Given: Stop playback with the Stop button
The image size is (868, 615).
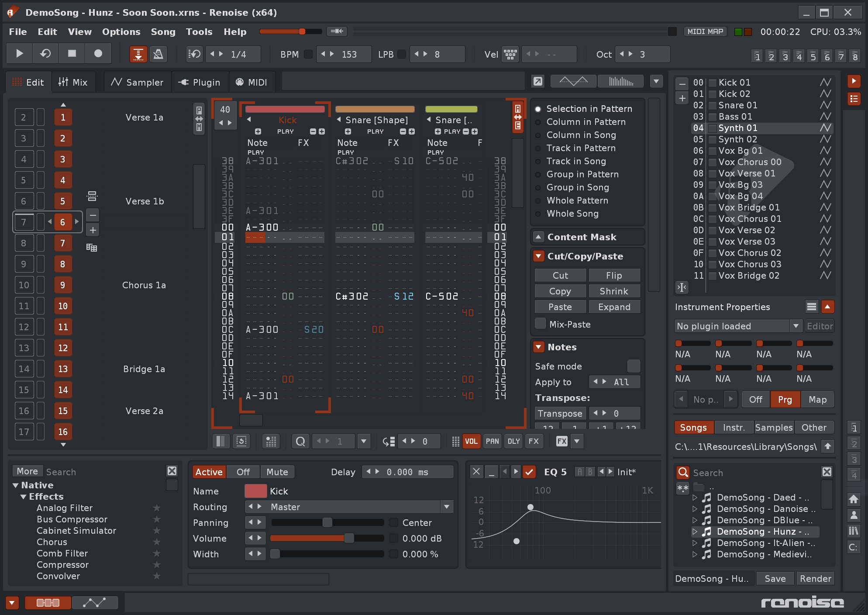Looking at the screenshot, I should pos(72,54).
